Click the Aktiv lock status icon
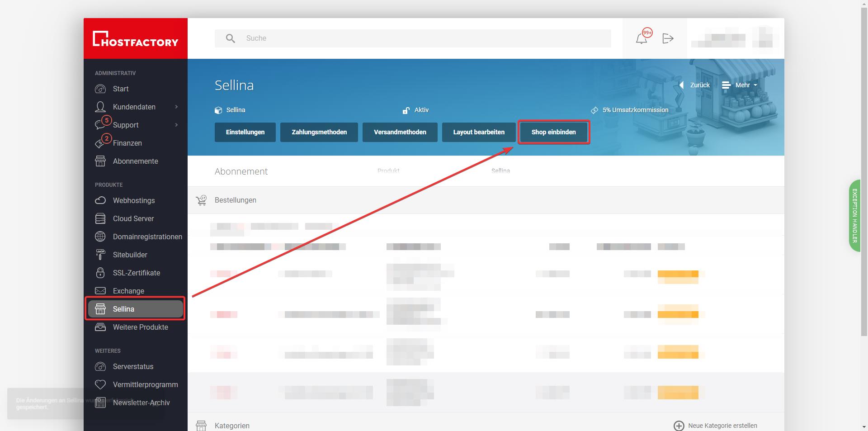 [x=406, y=110]
